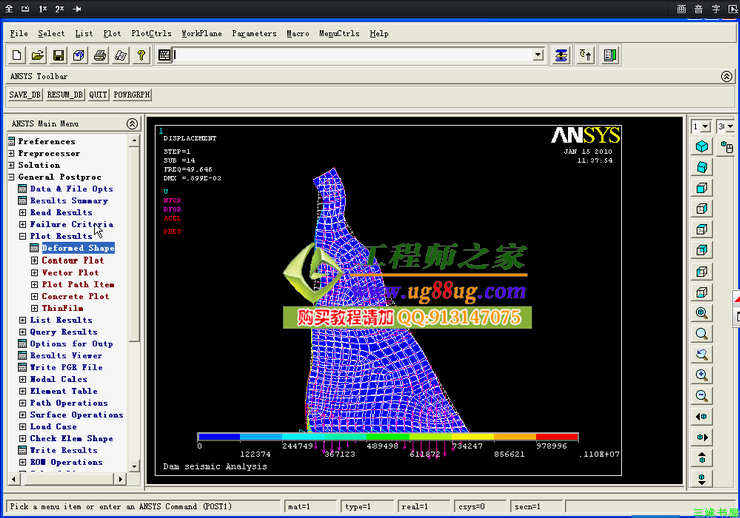Click the Fit View magnifier icon

tap(702, 312)
